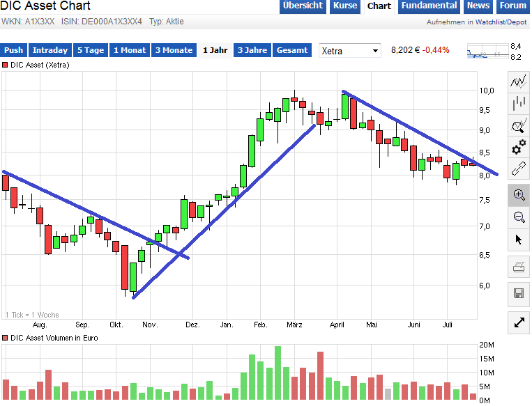Select the Intraday time range
Screen dimensions: 532x406
tap(50, 50)
